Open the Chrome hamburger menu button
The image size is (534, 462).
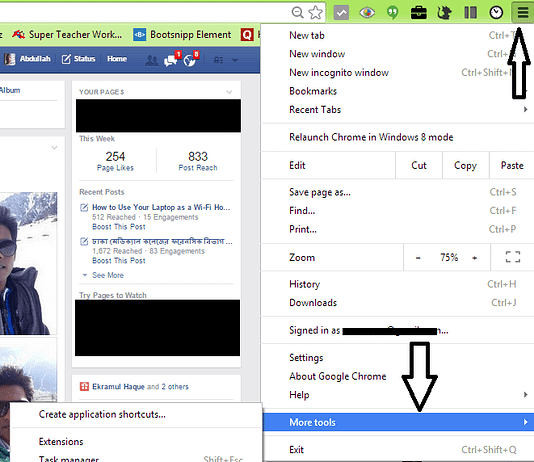(x=522, y=13)
